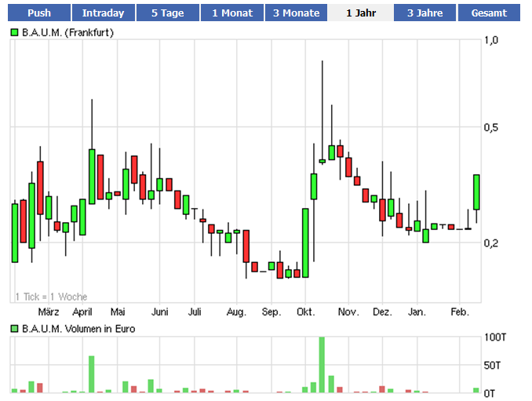Click the tall green April volume bar

91,374
